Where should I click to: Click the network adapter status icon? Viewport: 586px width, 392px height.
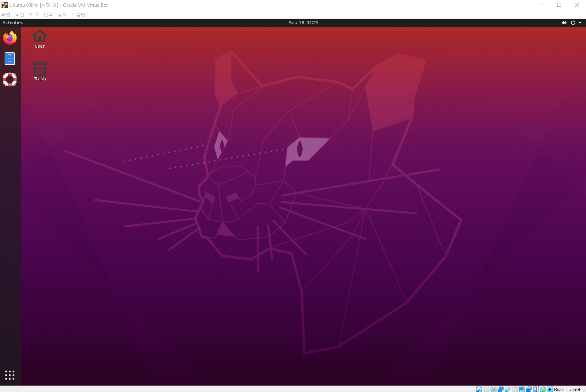pos(501,389)
